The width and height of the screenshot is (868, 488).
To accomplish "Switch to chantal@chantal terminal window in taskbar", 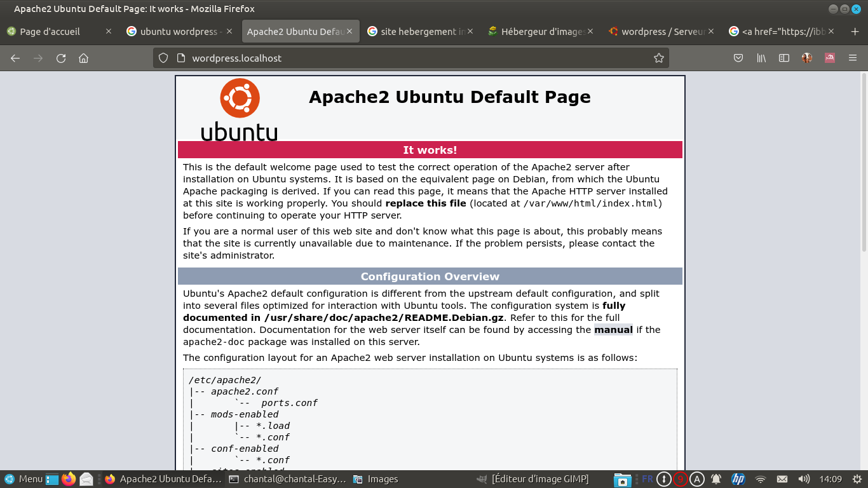I will 287,479.
